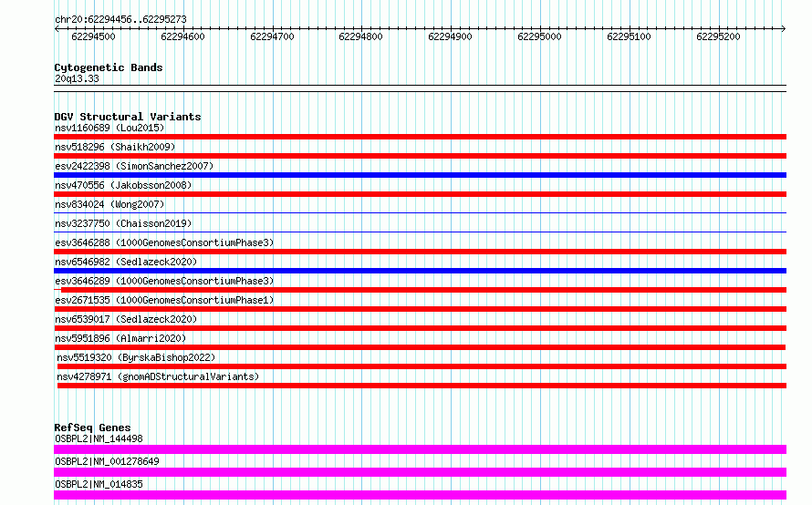Click nsv470556 (Jakobsson2008) label
The height and width of the screenshot is (505, 812).
click(x=123, y=185)
